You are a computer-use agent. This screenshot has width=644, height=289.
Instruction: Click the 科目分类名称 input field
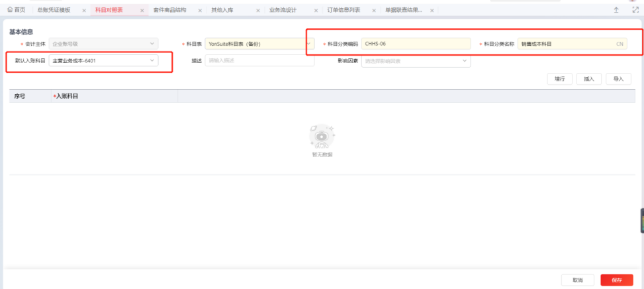[x=572, y=43]
